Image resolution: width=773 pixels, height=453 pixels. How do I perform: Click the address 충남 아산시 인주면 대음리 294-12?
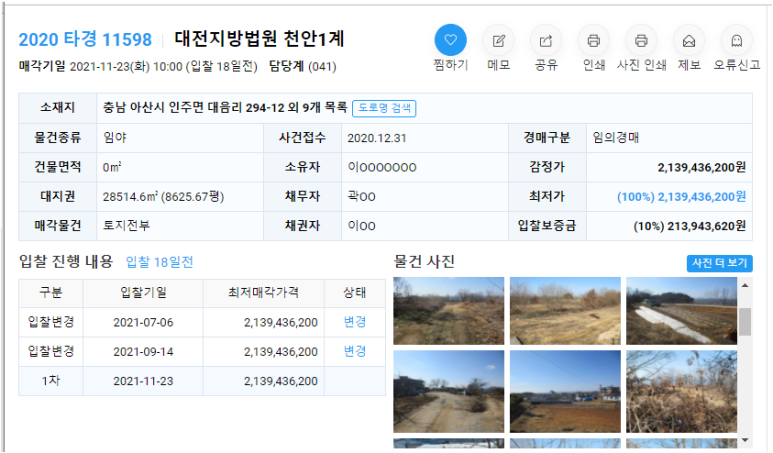pyautogui.click(x=193, y=107)
